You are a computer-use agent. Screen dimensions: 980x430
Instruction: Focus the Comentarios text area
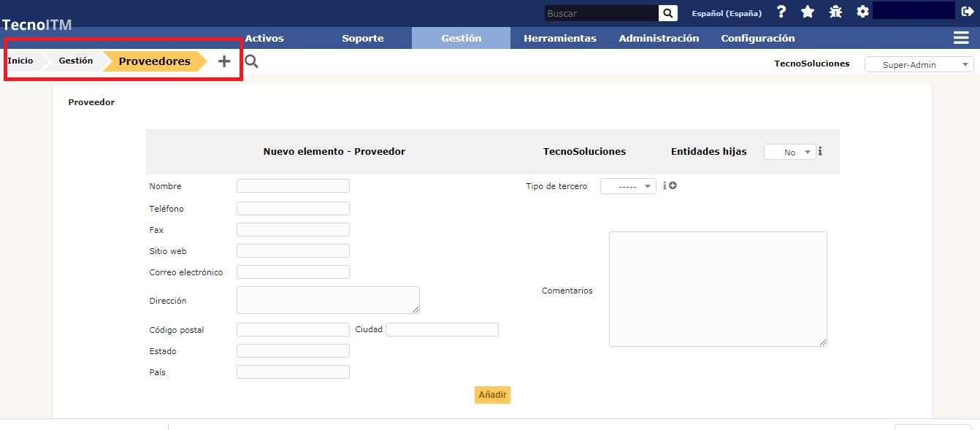[x=718, y=289]
